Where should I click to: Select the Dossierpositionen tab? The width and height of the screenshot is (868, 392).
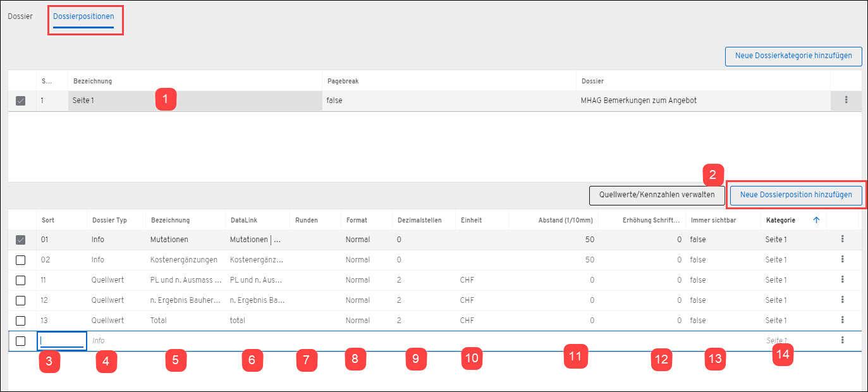83,16
